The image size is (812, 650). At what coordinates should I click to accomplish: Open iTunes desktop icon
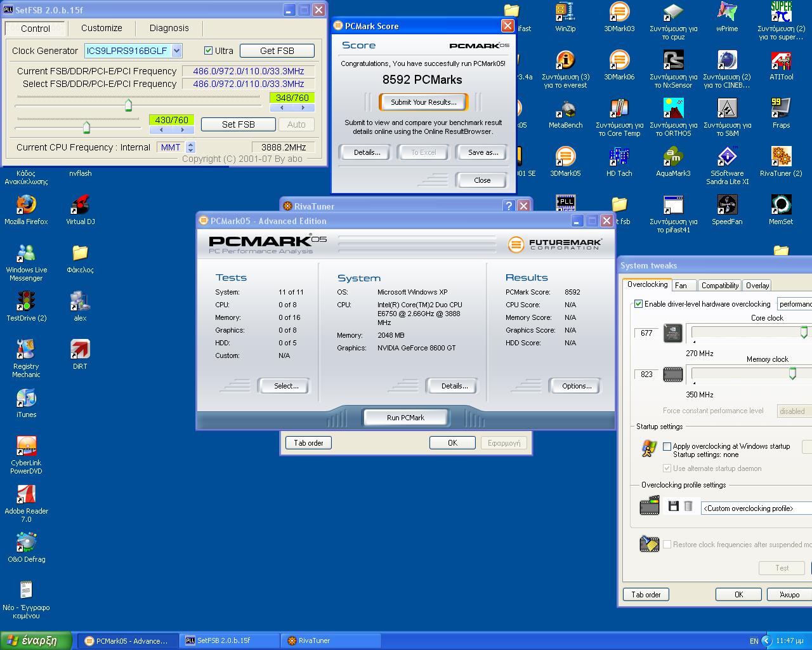26,402
